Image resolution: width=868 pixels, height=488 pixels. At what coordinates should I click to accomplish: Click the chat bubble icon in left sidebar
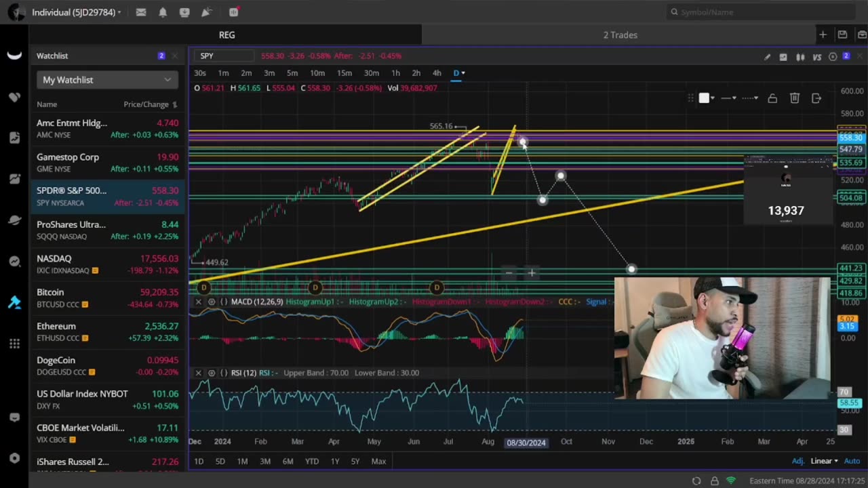14,418
